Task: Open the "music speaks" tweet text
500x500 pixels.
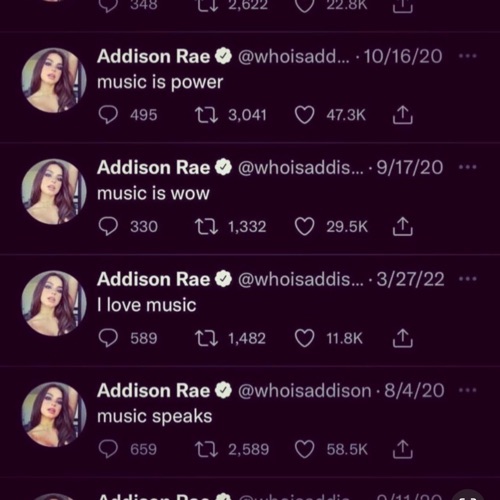Action: tap(155, 417)
